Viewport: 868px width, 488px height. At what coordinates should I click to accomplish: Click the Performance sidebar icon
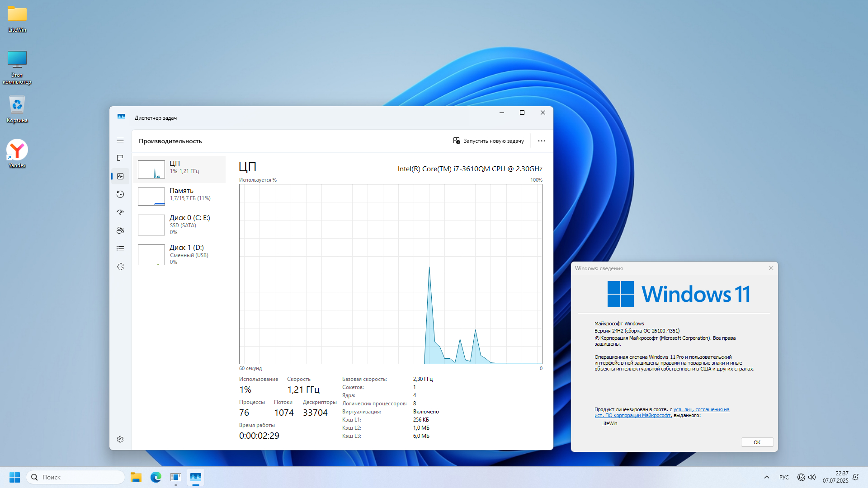[120, 176]
